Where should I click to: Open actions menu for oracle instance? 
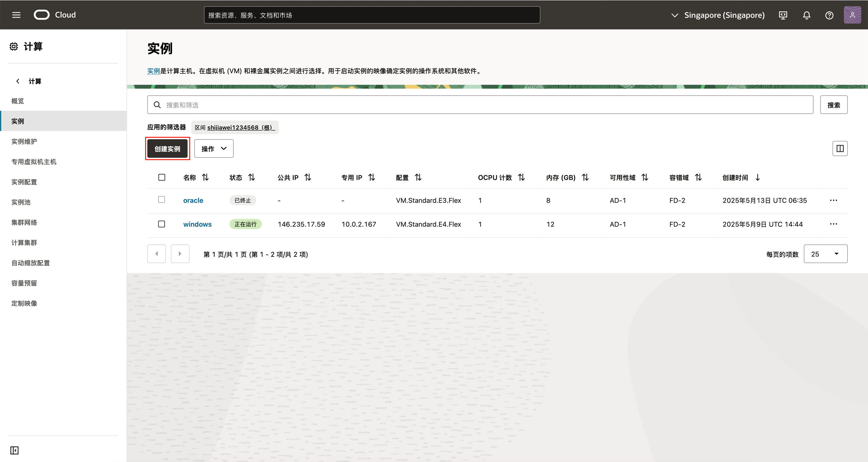(x=833, y=200)
